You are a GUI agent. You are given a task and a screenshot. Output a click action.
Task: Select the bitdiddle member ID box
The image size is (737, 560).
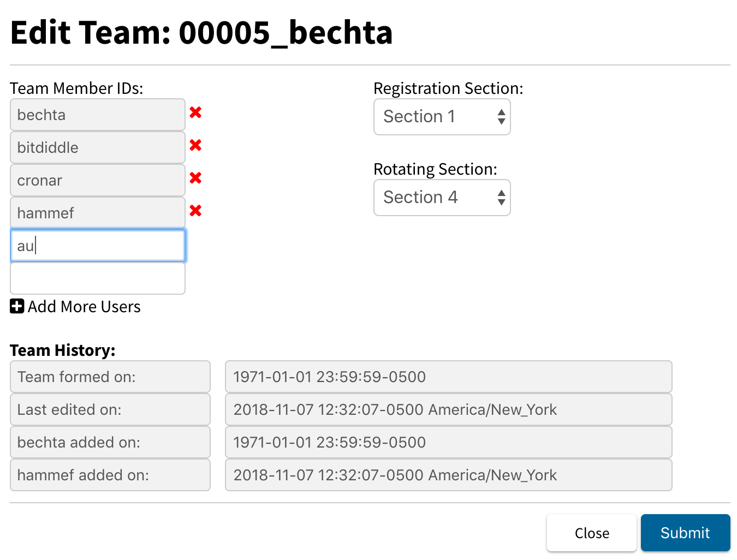[x=97, y=147]
